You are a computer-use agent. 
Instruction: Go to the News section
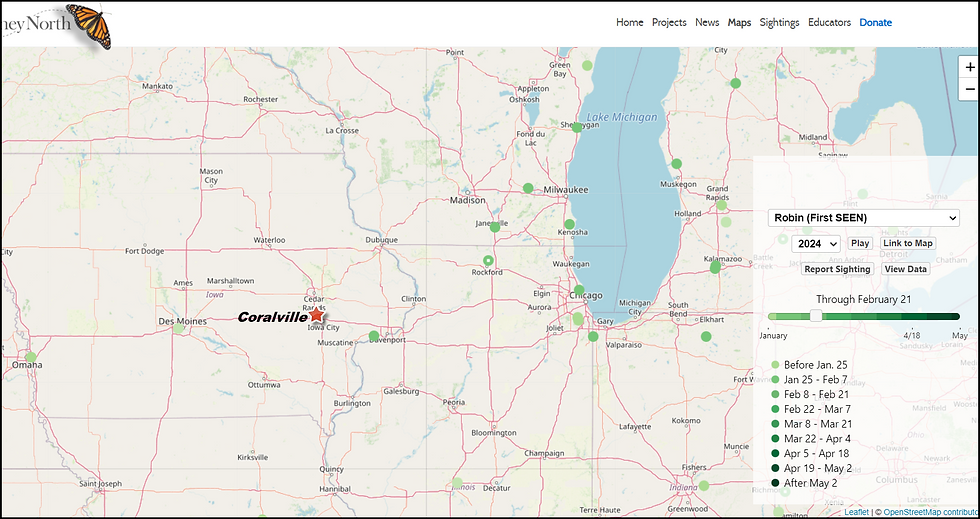point(708,23)
